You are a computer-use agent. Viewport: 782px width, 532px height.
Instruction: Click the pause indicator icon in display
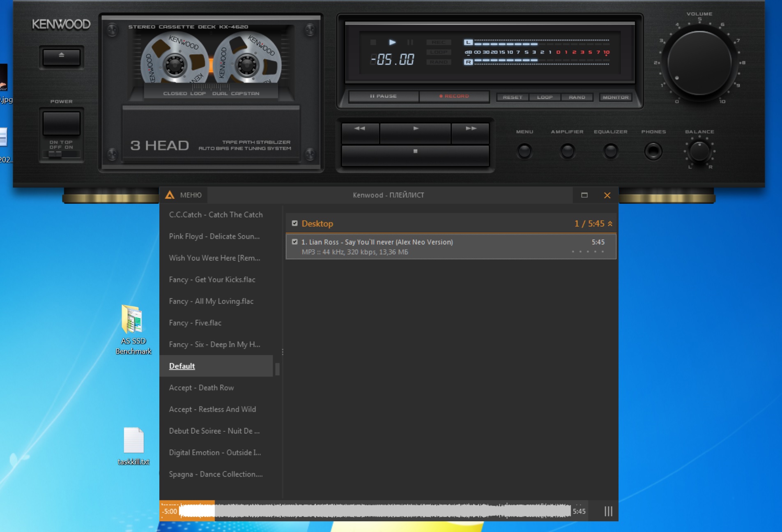[410, 42]
